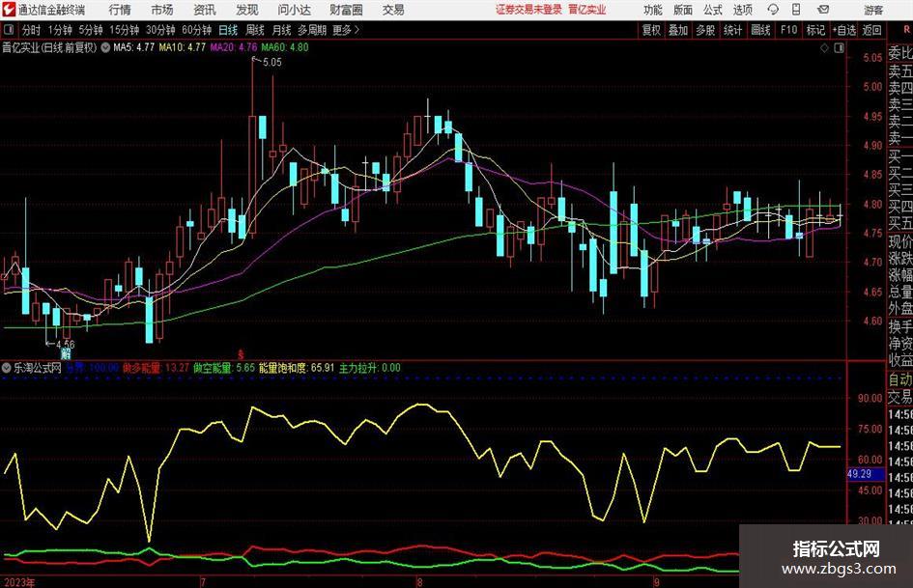Open the 财富圈 menu
913x588 pixels.
(346, 10)
